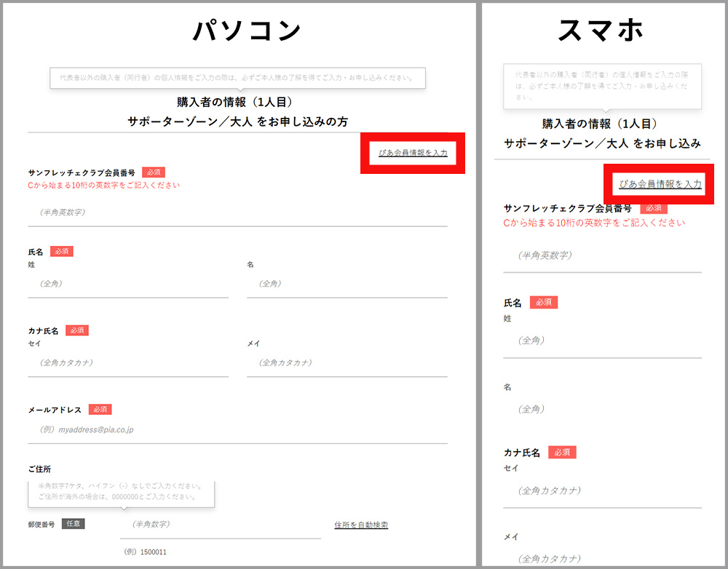
Task: Click the 必須 badge beside メールアドレス
Action: pyautogui.click(x=100, y=410)
